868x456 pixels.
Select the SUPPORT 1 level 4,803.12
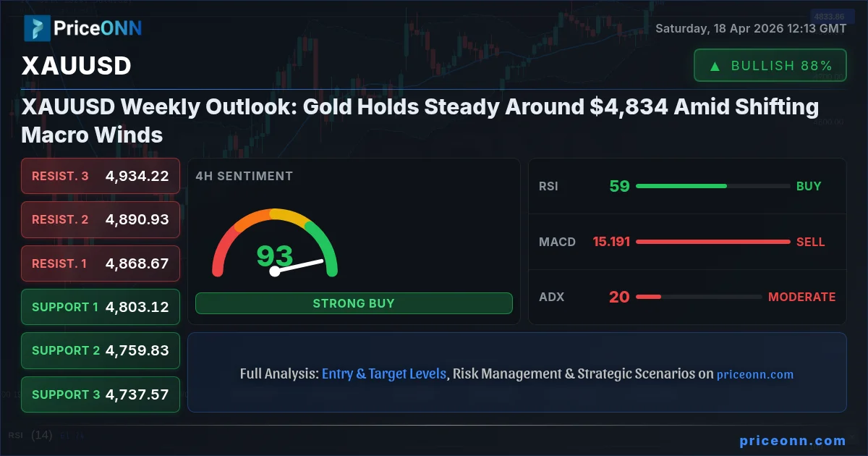pos(101,307)
